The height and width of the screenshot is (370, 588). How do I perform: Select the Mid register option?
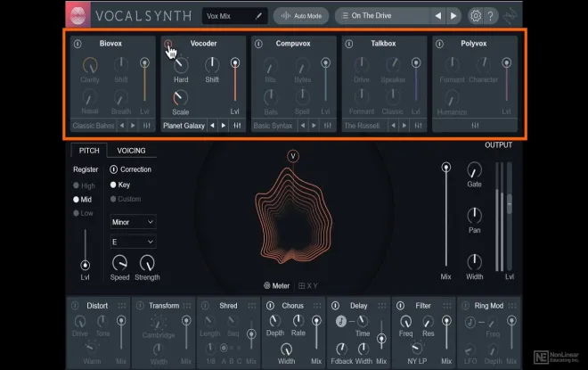pos(83,200)
